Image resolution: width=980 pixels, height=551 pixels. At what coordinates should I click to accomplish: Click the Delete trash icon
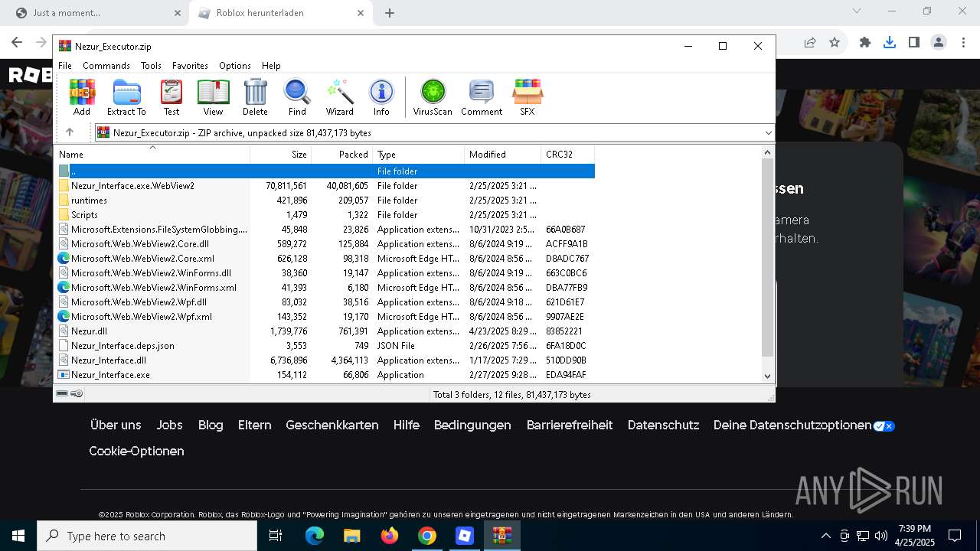[x=255, y=97]
